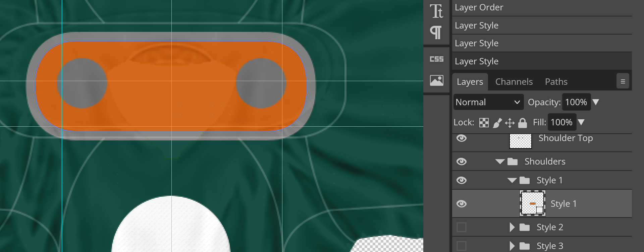Collapse the Shoulders folder
The width and height of the screenshot is (644, 252).
(500, 162)
